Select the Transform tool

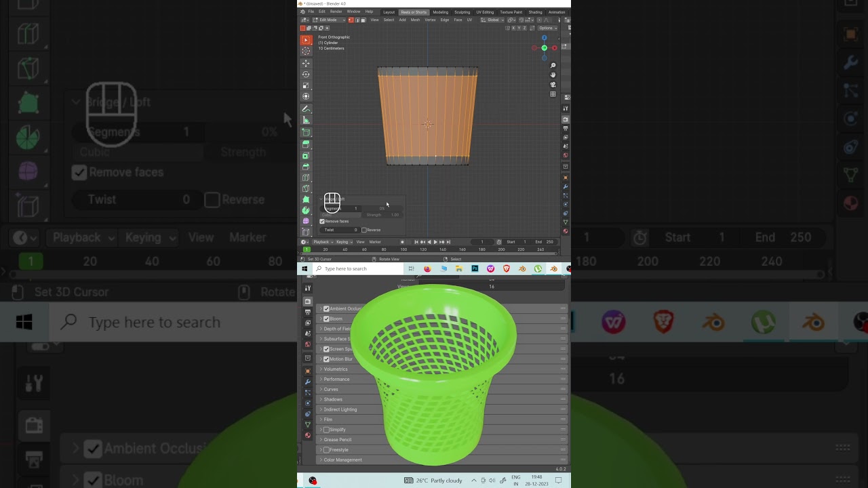coord(306,96)
